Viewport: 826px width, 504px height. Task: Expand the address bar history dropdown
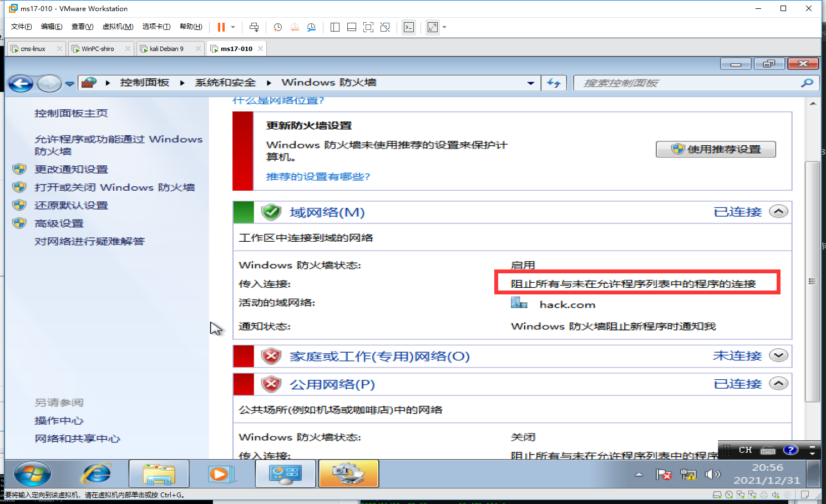pos(531,83)
